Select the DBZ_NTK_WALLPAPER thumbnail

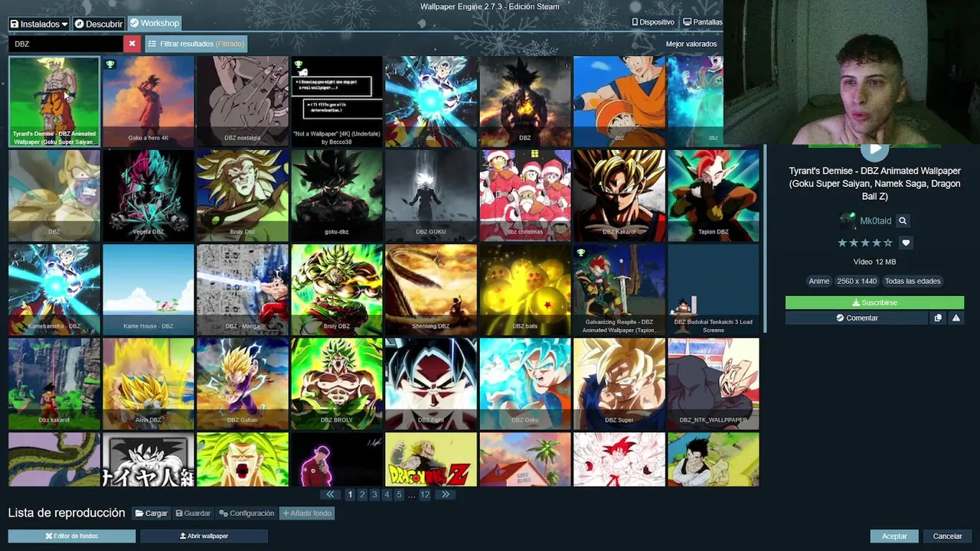click(x=714, y=383)
